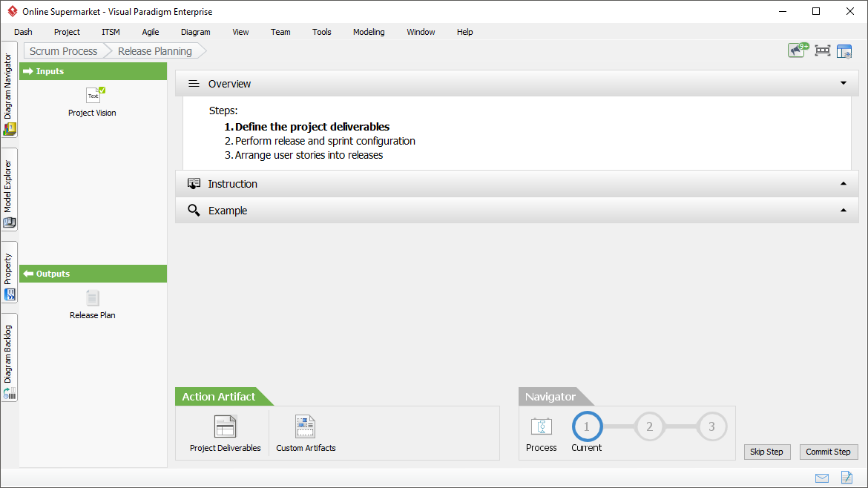Jump to step 2 in Navigator
Screen dimensions: 868x488
click(x=649, y=426)
